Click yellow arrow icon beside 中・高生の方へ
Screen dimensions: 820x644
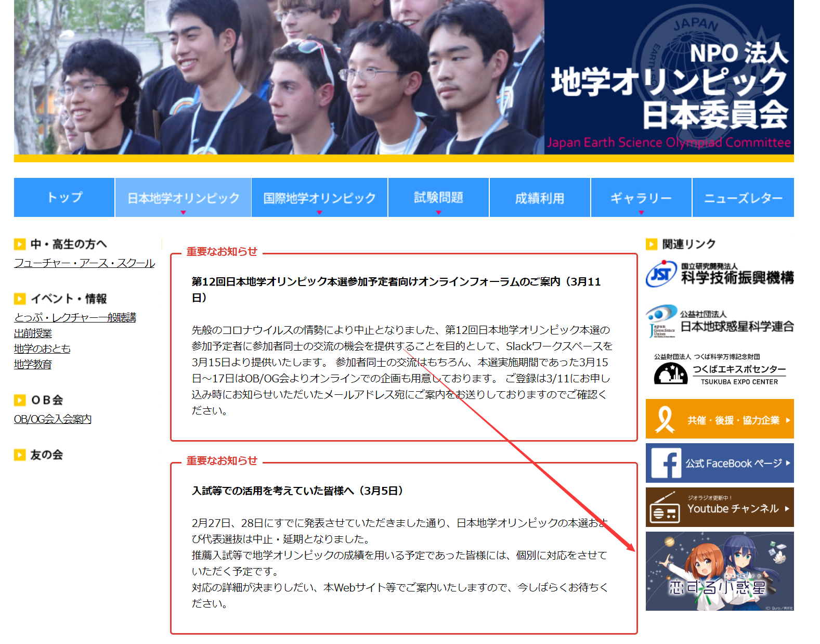click(20, 244)
